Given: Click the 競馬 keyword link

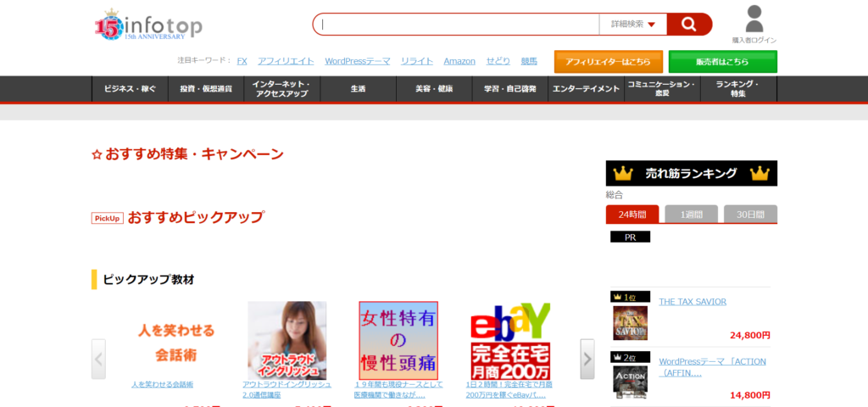Looking at the screenshot, I should (x=529, y=61).
